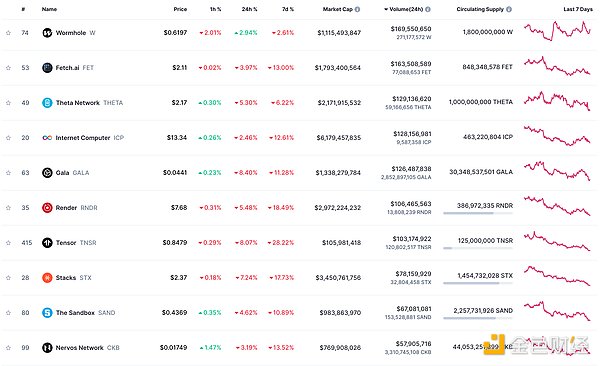Click the Wormhole coin logo icon
Image resolution: width=600 pixels, height=366 pixels.
[47, 33]
